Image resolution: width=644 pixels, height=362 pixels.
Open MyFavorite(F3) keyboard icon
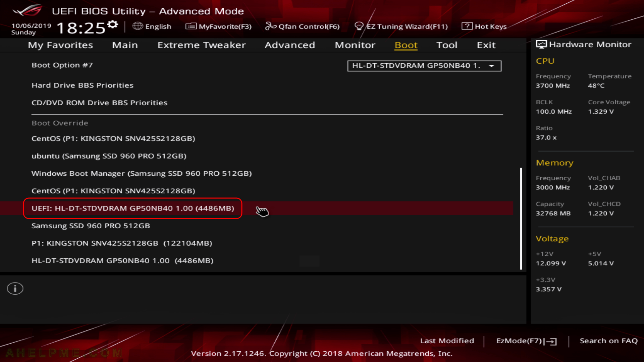(x=191, y=26)
